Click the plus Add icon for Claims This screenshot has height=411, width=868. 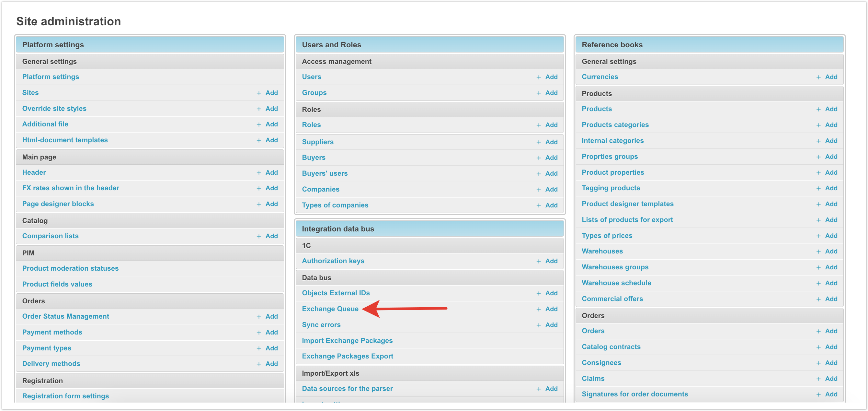point(818,379)
